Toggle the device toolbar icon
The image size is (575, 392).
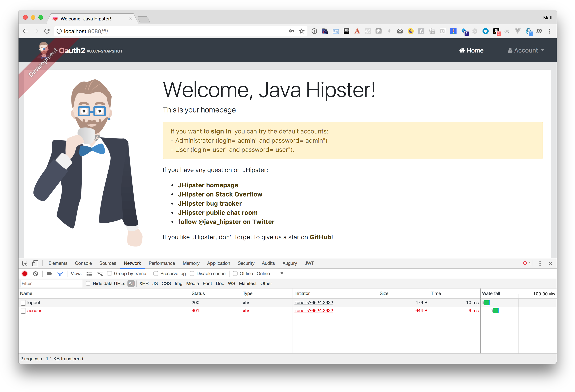coord(35,263)
